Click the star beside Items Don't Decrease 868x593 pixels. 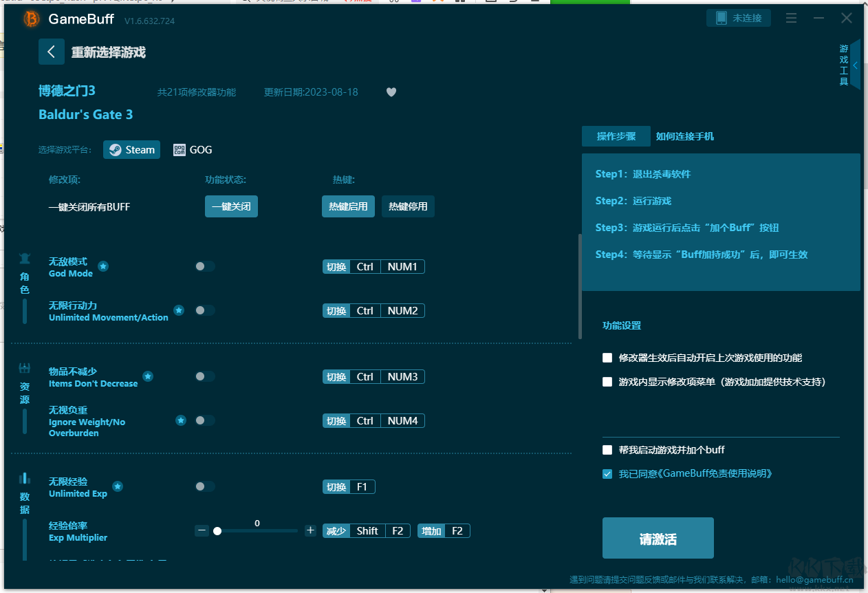148,376
